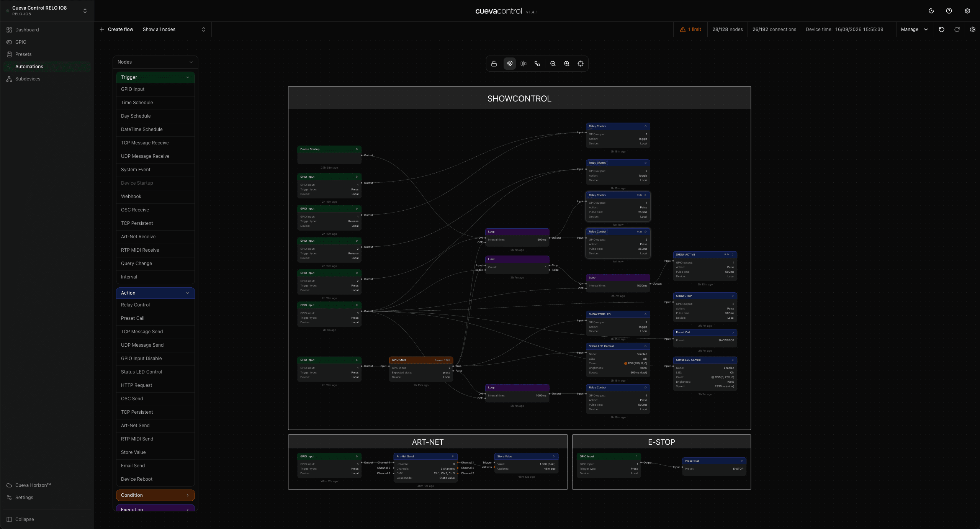Select the Time Schedule trigger node
Screen dimensions: 980x529
click(155, 103)
